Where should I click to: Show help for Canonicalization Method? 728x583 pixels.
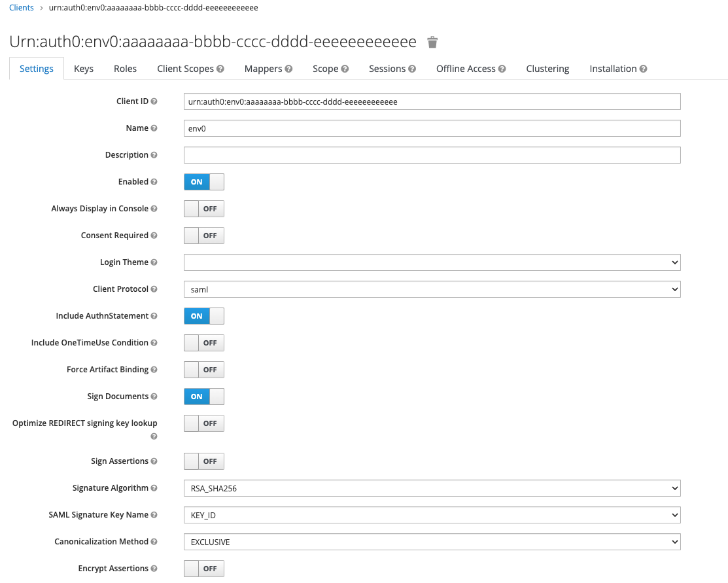(x=154, y=542)
